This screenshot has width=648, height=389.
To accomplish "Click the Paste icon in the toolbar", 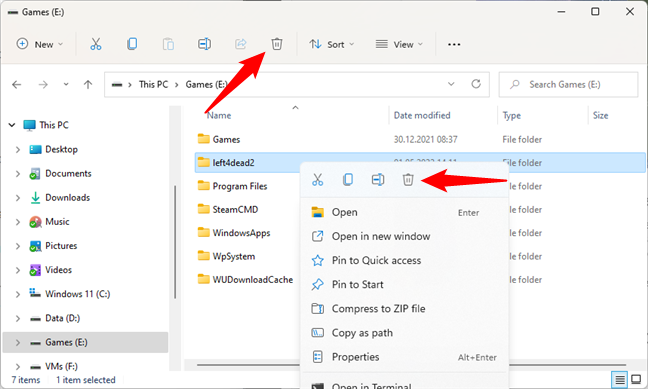I will coord(168,44).
